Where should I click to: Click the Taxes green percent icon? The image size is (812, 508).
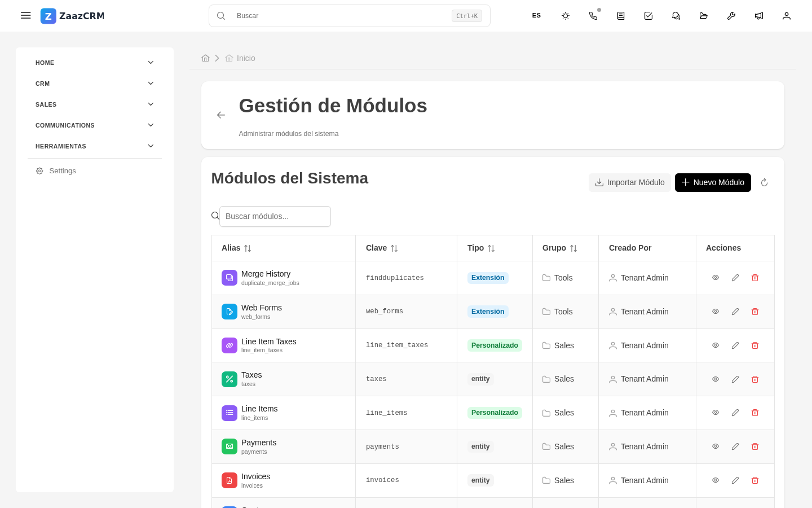pyautogui.click(x=230, y=379)
